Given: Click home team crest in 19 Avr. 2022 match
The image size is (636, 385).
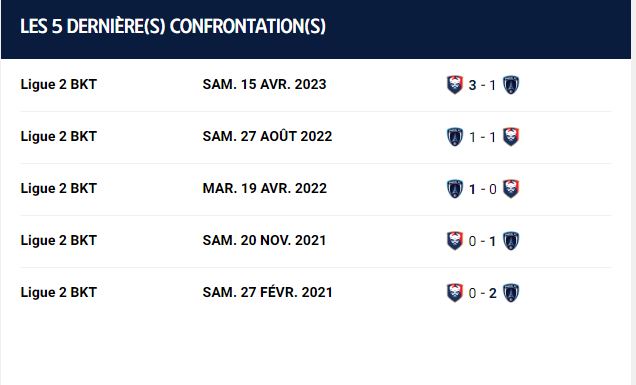Looking at the screenshot, I should 455,189.
